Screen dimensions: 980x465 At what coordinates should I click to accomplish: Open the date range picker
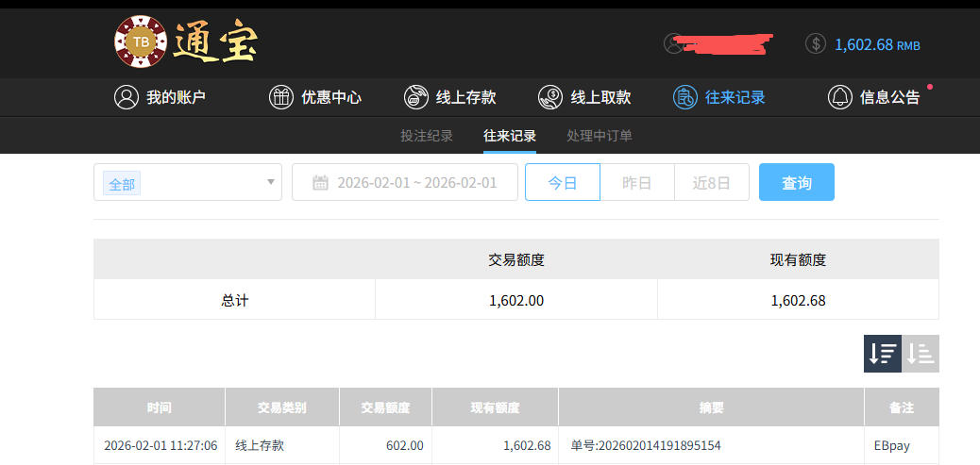coord(405,183)
